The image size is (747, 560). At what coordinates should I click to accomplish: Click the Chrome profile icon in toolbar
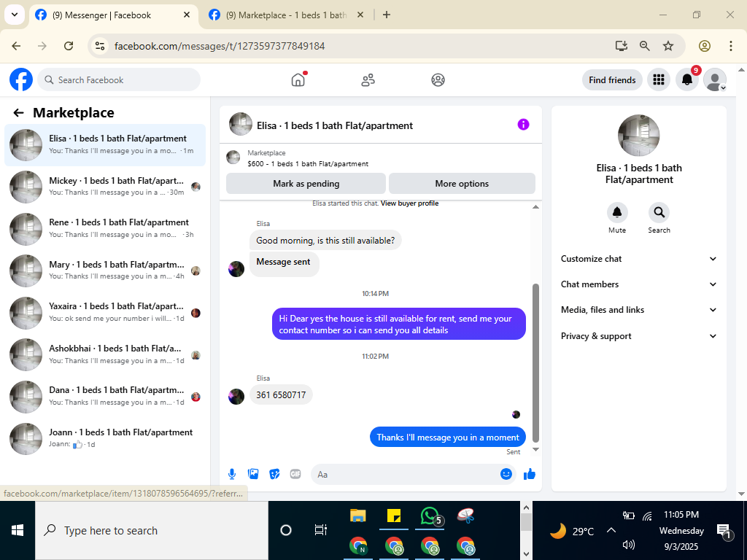click(x=705, y=46)
